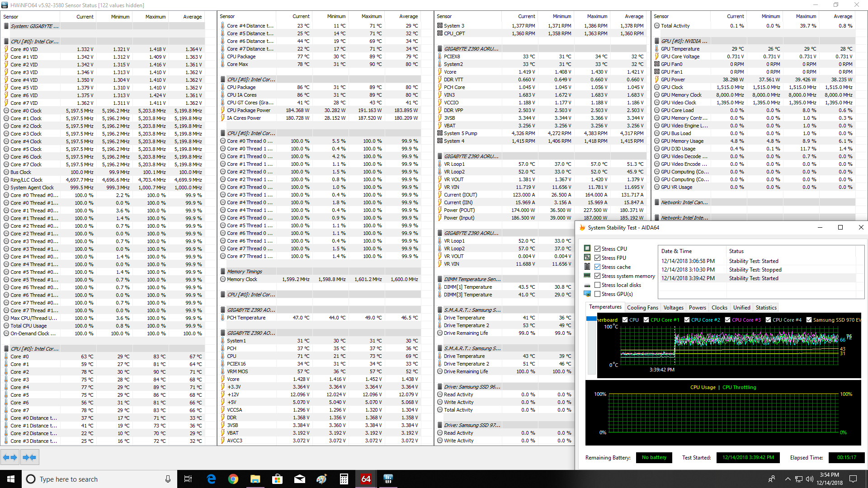Show hidden system tray icons
This screenshot has height=488, width=868.
(x=788, y=479)
